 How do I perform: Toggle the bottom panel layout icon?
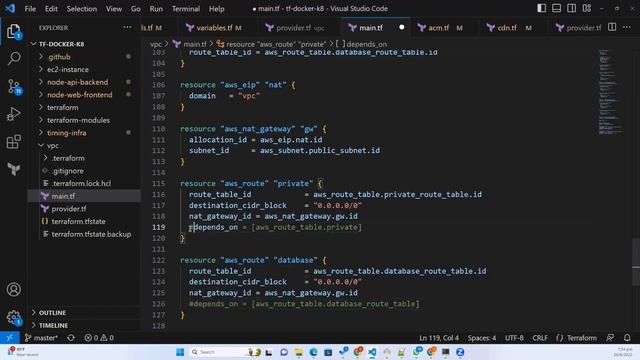pos(556,8)
